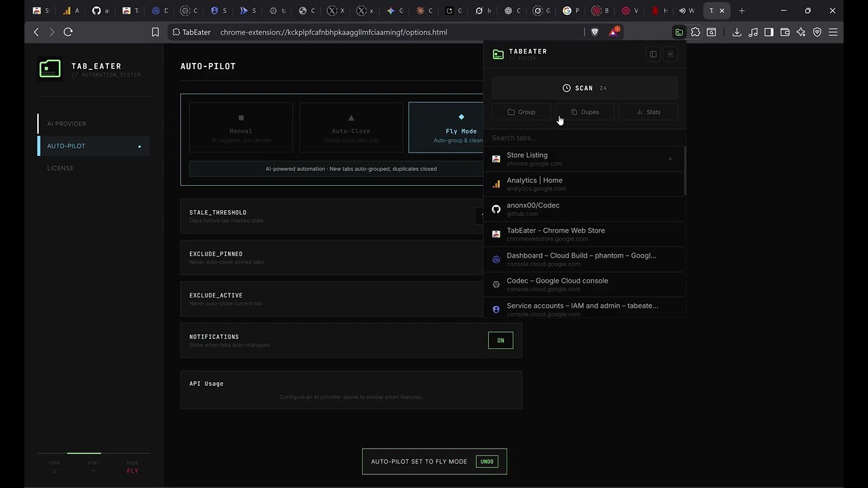Click the MODE FLY status indicator

click(132, 467)
